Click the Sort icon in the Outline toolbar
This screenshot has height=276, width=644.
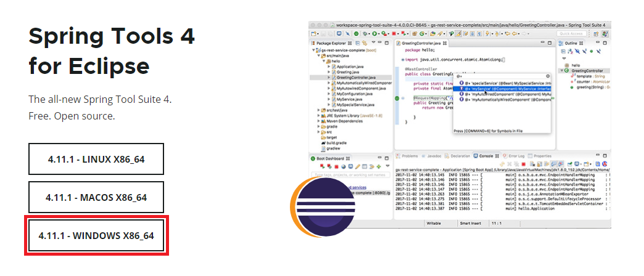tap(571, 51)
